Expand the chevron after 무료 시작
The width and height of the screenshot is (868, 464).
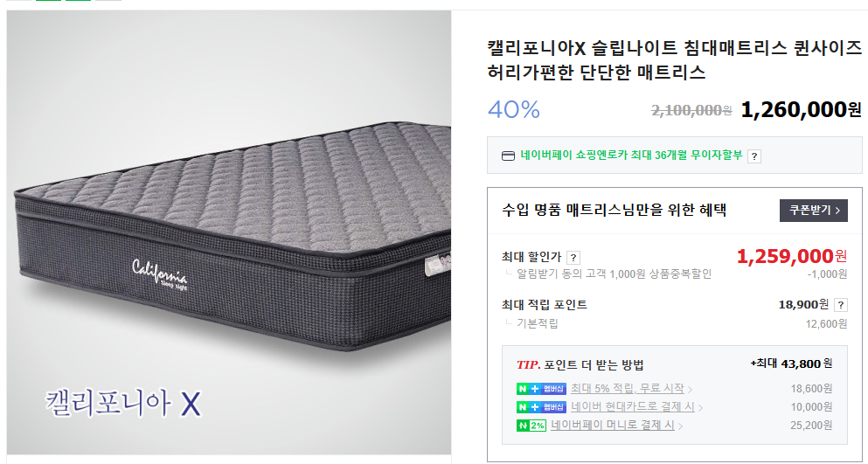coord(691,389)
